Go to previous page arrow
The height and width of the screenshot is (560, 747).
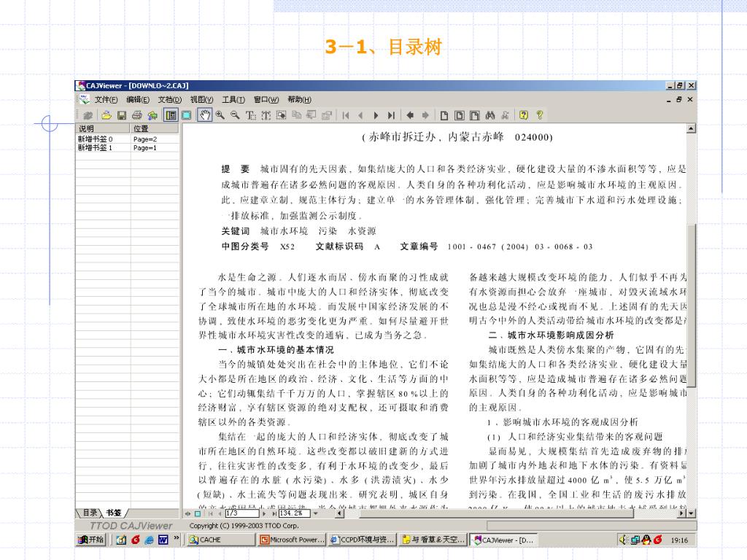click(x=360, y=114)
